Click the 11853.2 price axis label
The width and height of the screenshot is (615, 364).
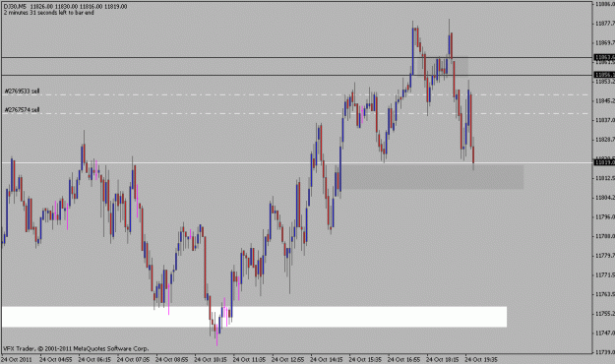click(605, 82)
